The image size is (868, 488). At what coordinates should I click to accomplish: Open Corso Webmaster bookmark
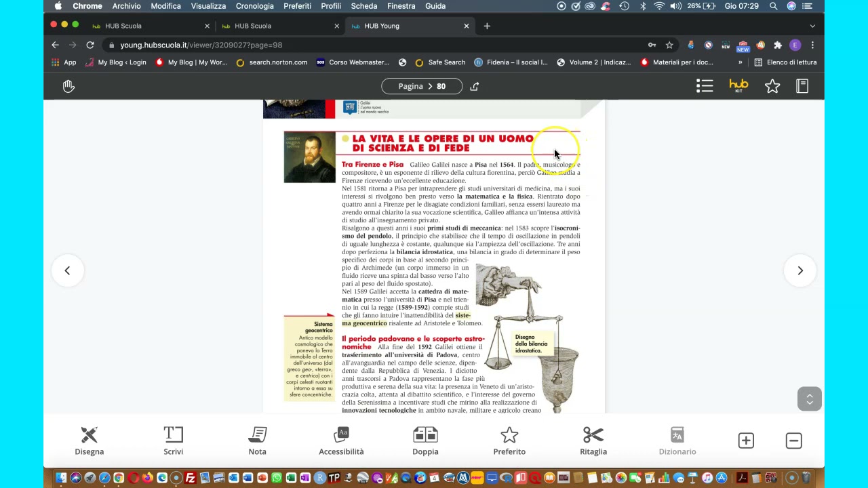click(x=353, y=62)
